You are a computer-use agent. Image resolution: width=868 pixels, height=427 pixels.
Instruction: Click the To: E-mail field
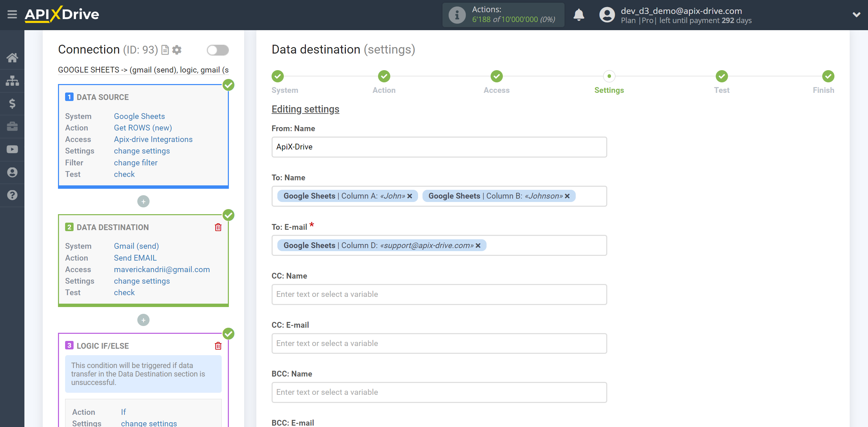(x=439, y=245)
